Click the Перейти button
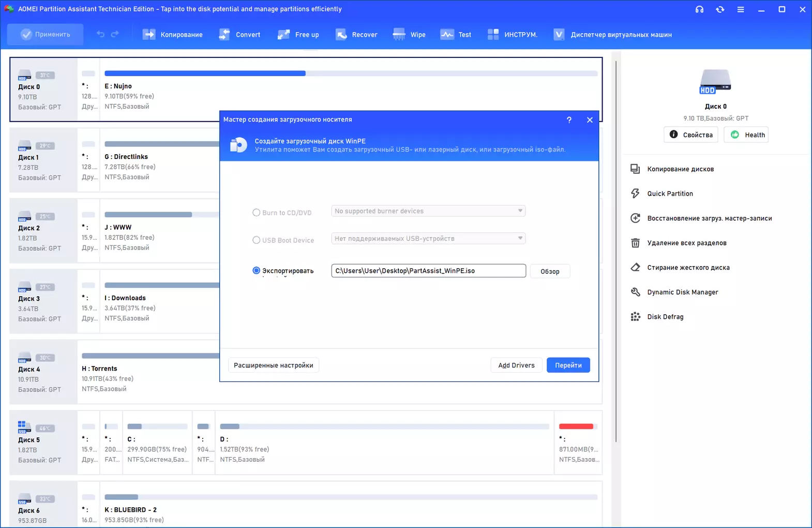Image resolution: width=812 pixels, height=528 pixels. [x=568, y=365]
